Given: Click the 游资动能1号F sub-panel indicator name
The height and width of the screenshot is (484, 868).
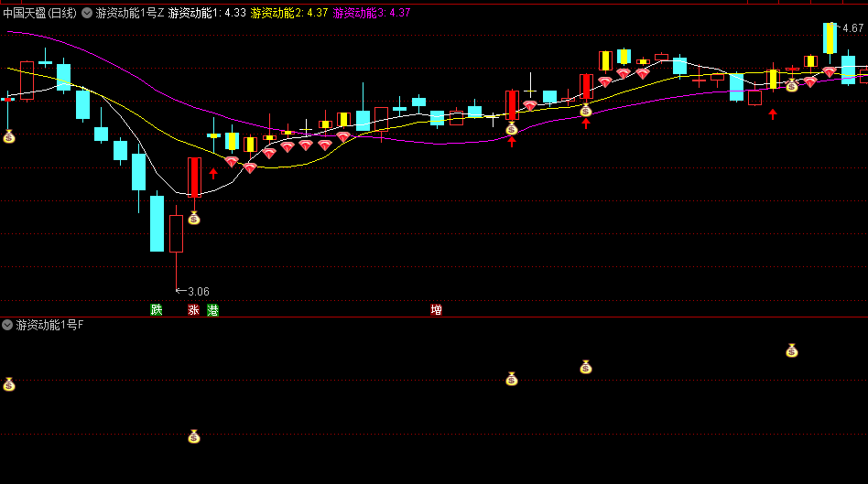Looking at the screenshot, I should (x=49, y=325).
